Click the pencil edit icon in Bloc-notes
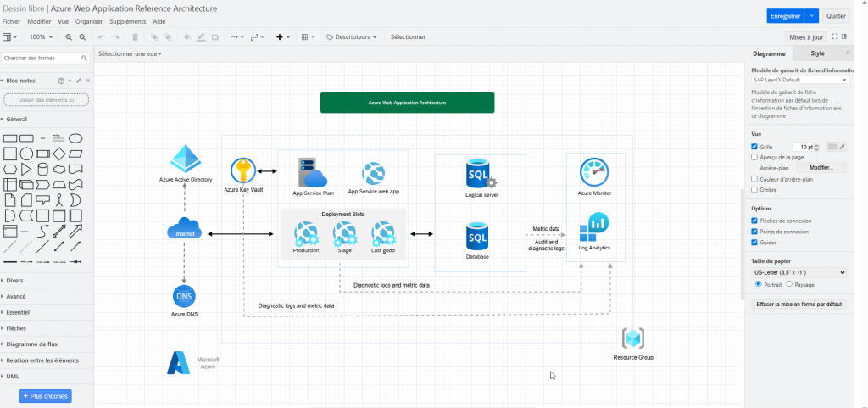The width and height of the screenshot is (868, 408). coord(79,81)
